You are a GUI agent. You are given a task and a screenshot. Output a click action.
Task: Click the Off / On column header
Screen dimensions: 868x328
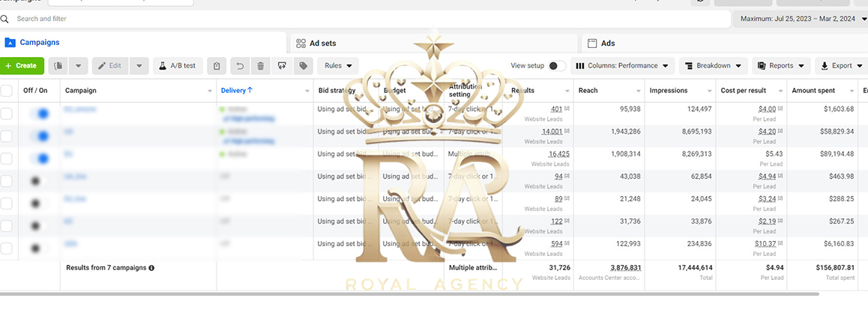click(35, 90)
